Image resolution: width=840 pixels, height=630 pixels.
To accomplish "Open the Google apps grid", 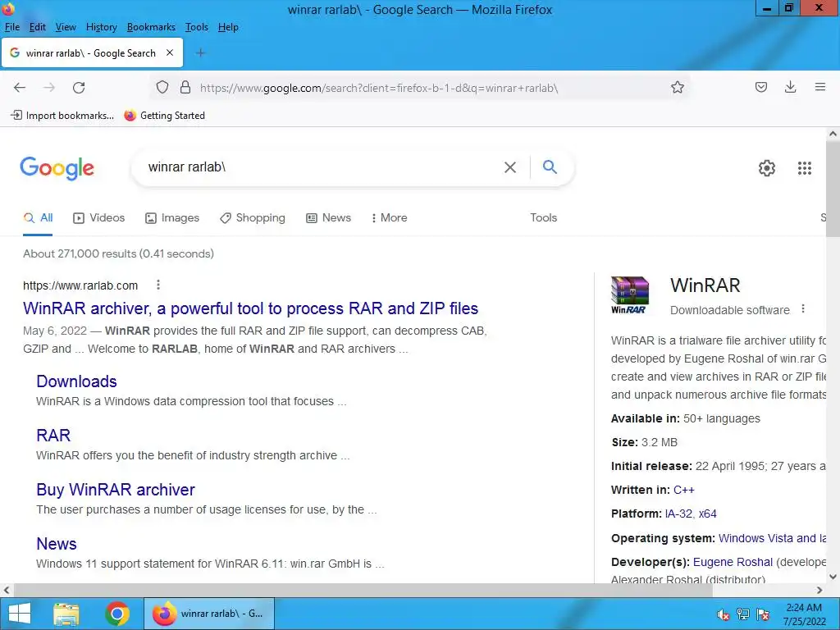I will 804,168.
